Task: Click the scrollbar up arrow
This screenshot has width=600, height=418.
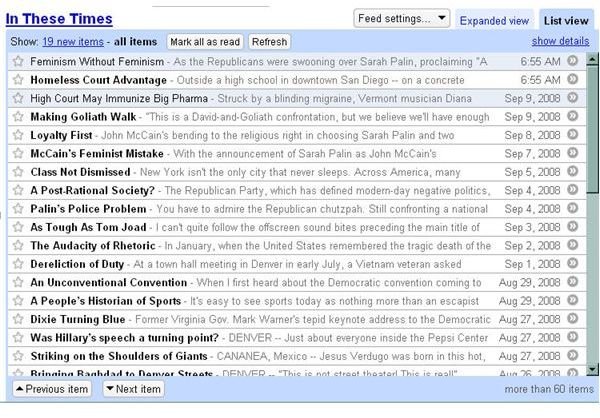Action: tap(592, 59)
